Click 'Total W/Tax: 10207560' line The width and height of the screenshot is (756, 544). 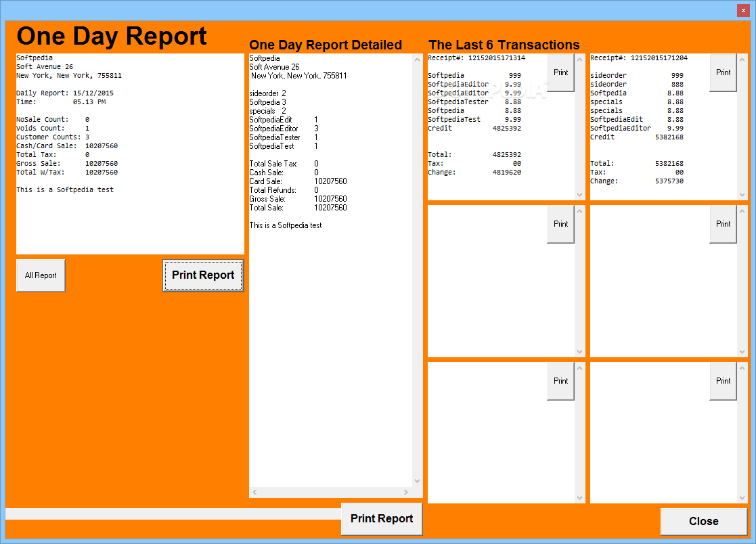[x=67, y=172]
